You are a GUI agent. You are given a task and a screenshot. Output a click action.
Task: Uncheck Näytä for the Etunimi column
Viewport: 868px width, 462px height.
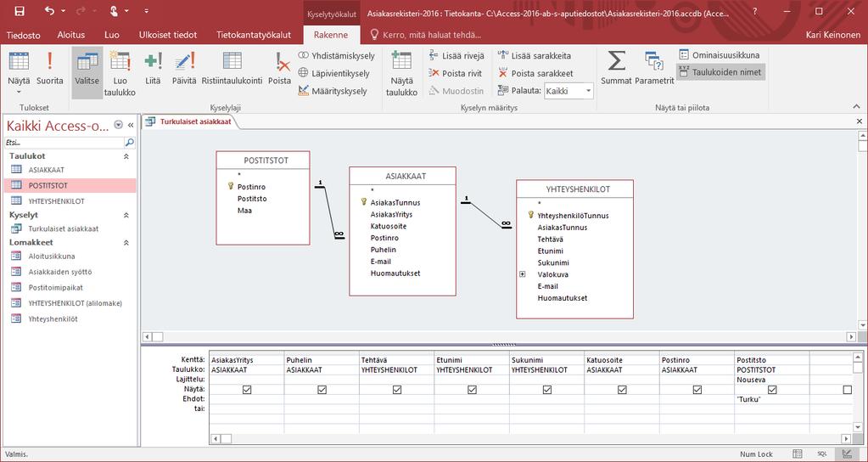click(473, 390)
